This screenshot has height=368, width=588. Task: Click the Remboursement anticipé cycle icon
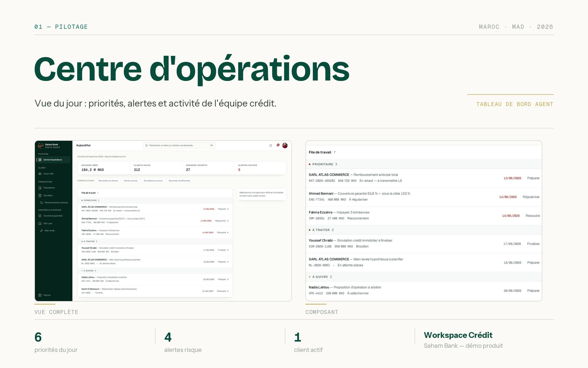[x=42, y=203]
